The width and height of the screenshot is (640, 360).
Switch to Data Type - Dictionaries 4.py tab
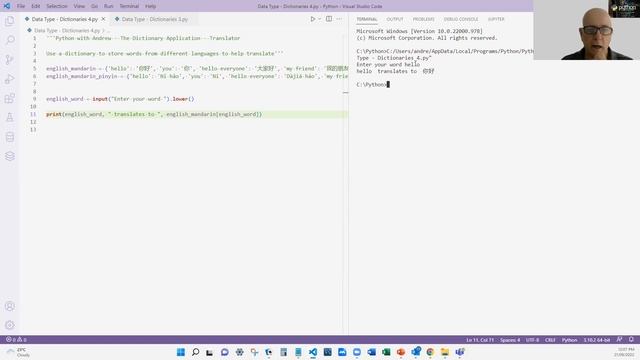[64, 19]
